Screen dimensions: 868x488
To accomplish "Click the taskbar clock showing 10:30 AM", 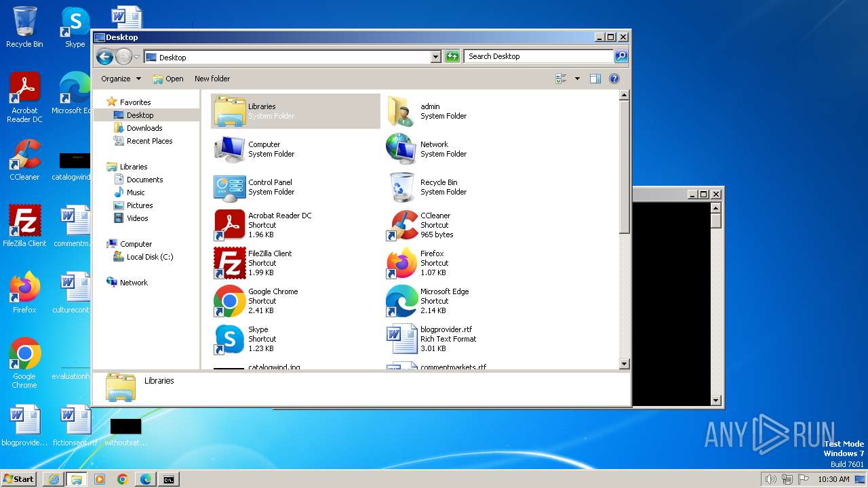I will [x=833, y=479].
